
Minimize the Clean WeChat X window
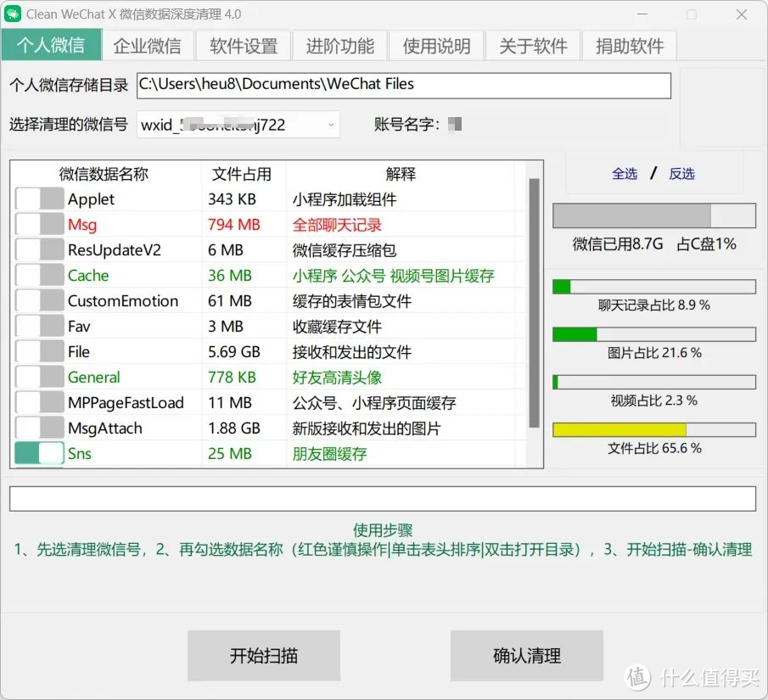click(x=642, y=14)
